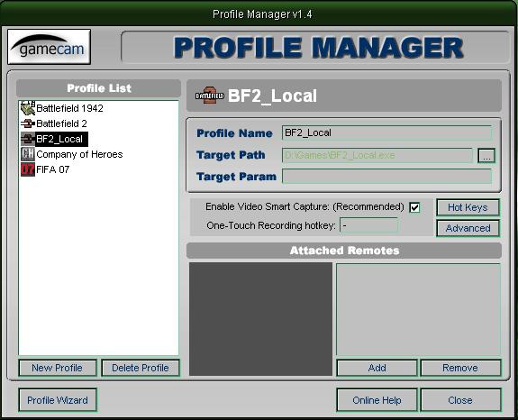
Task: Open the Profile Wizard
Action: click(x=57, y=400)
